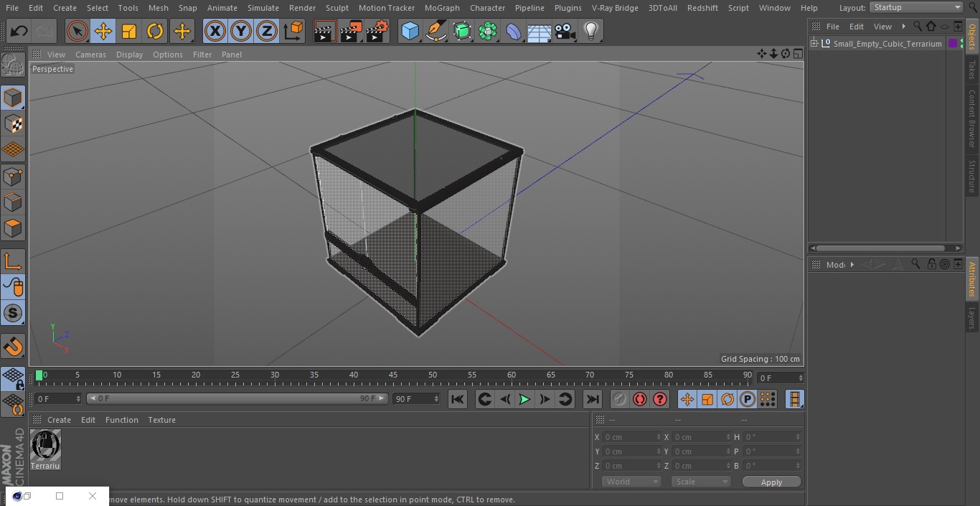Toggle X axis lock

tap(215, 31)
